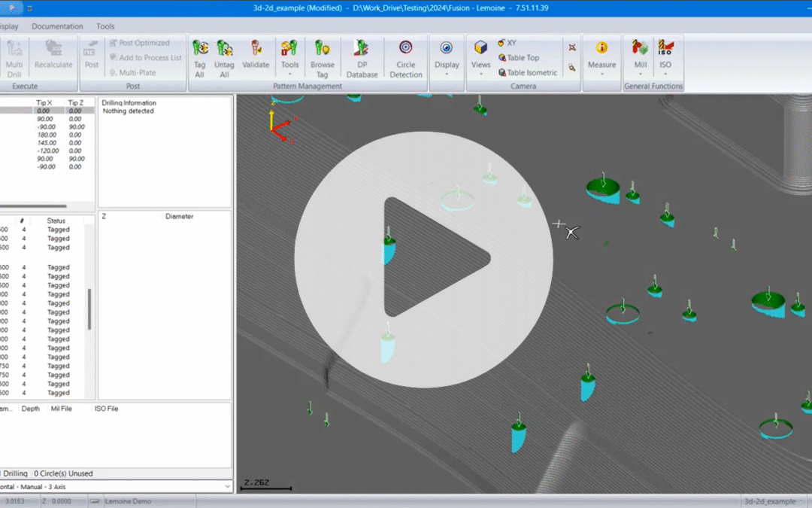Open the DP Database
The image size is (812, 508).
click(x=362, y=58)
